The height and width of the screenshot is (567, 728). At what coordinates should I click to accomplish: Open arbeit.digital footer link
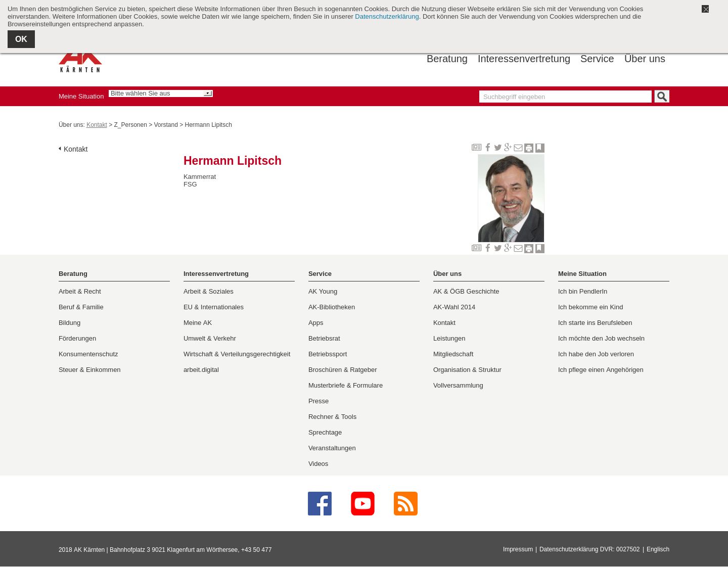click(x=201, y=370)
